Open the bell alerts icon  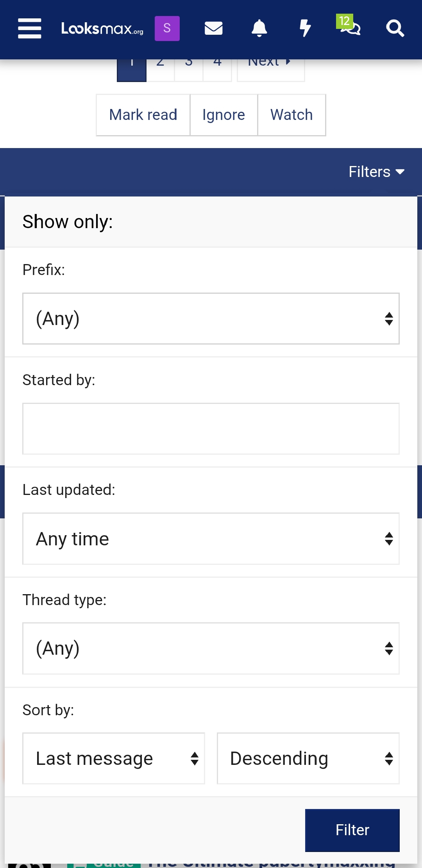[x=259, y=28]
